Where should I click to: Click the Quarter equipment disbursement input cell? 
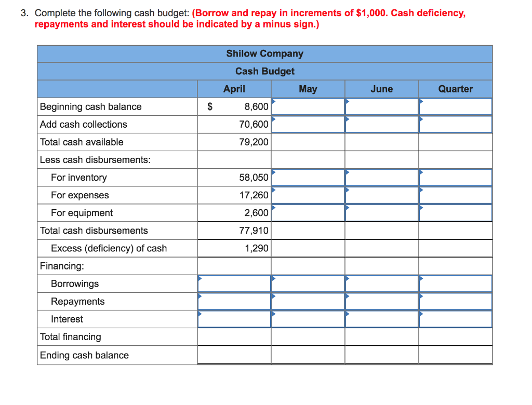tap(455, 212)
